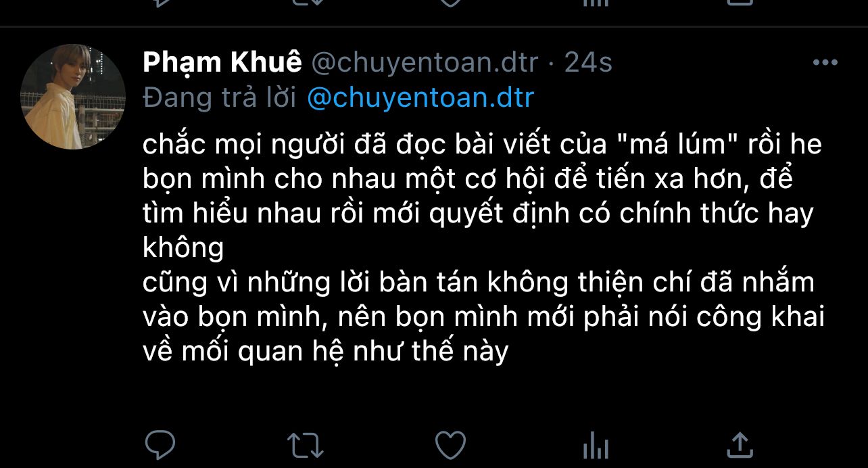This screenshot has width=868, height=468.
Task: Click the gray @chuyentoan.dtr handle beside the name
Action: 424,63
